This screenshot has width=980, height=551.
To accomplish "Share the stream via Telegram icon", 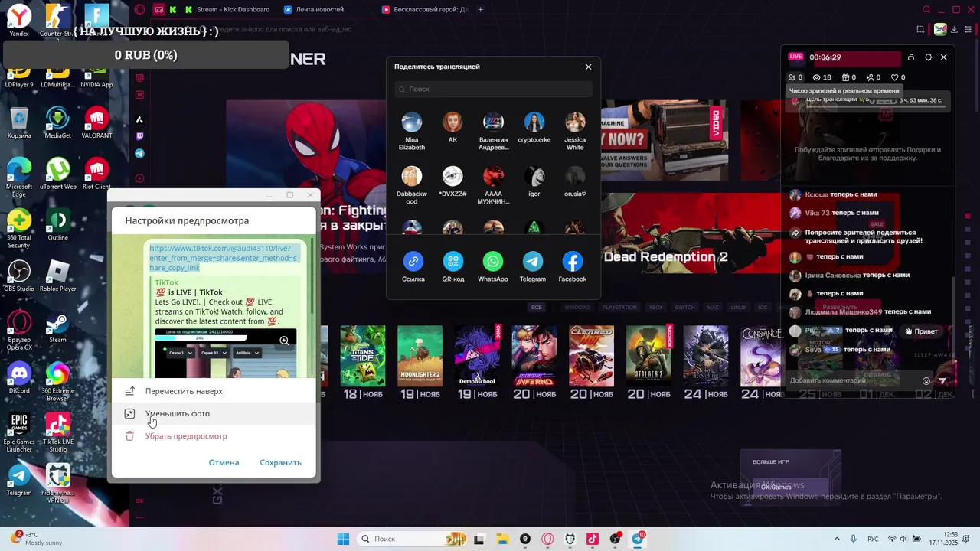I will tap(532, 261).
